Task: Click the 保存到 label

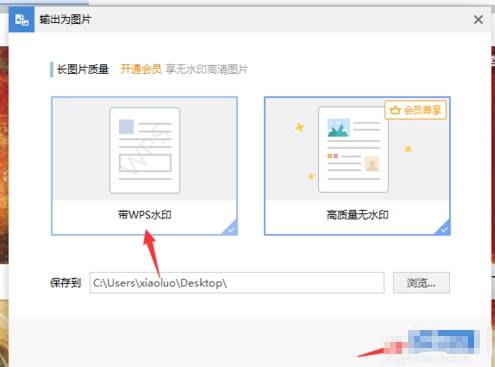Action: tap(66, 283)
